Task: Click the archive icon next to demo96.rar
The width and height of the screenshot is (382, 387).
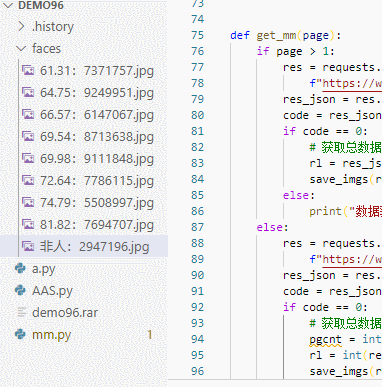Action: click(22, 312)
